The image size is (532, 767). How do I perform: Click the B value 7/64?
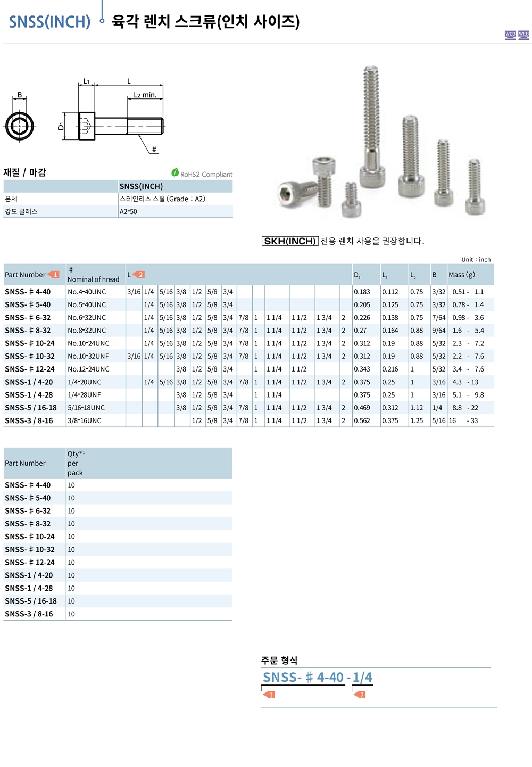coord(439,318)
